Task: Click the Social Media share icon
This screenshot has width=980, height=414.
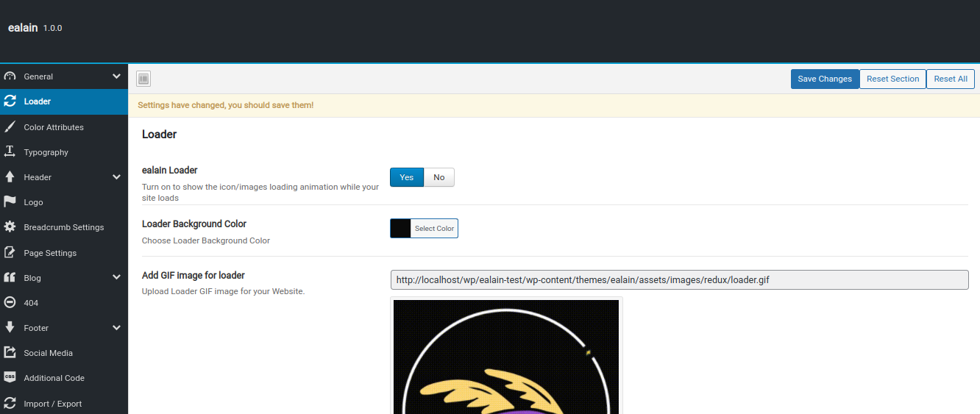Action: tap(10, 352)
